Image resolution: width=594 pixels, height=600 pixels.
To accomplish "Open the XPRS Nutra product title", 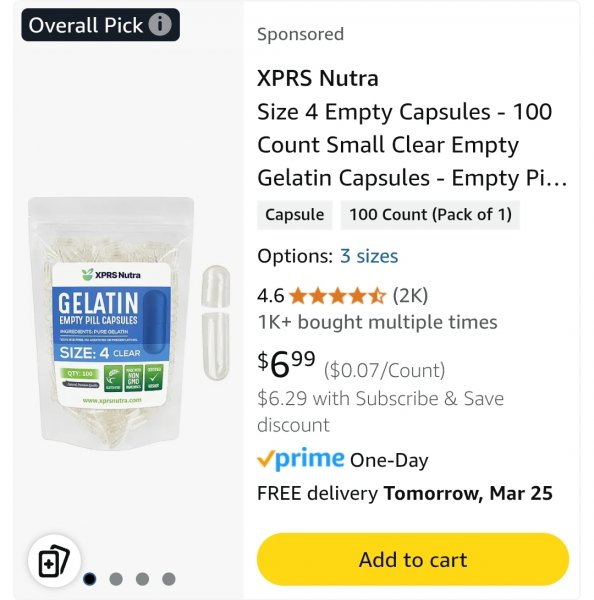I will 412,128.
